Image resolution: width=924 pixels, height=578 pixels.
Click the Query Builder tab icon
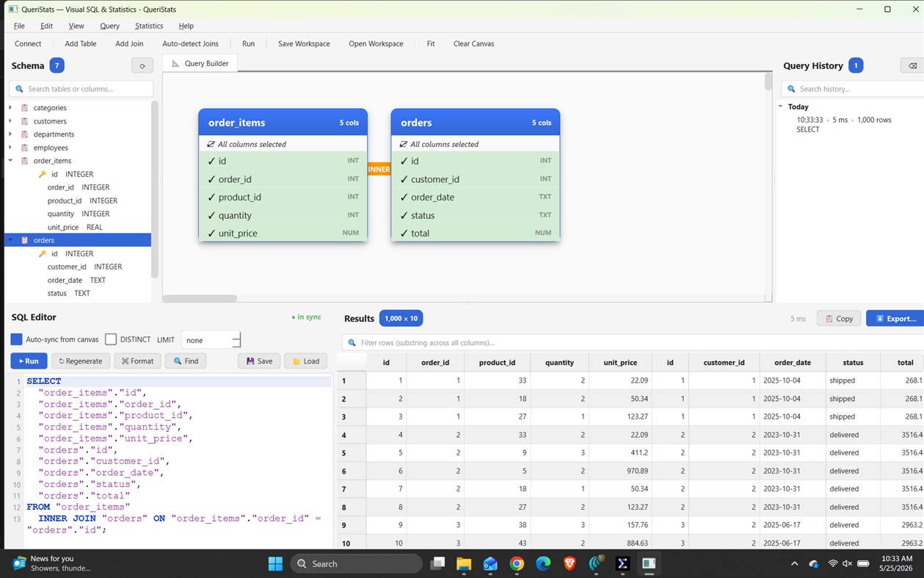pyautogui.click(x=175, y=64)
